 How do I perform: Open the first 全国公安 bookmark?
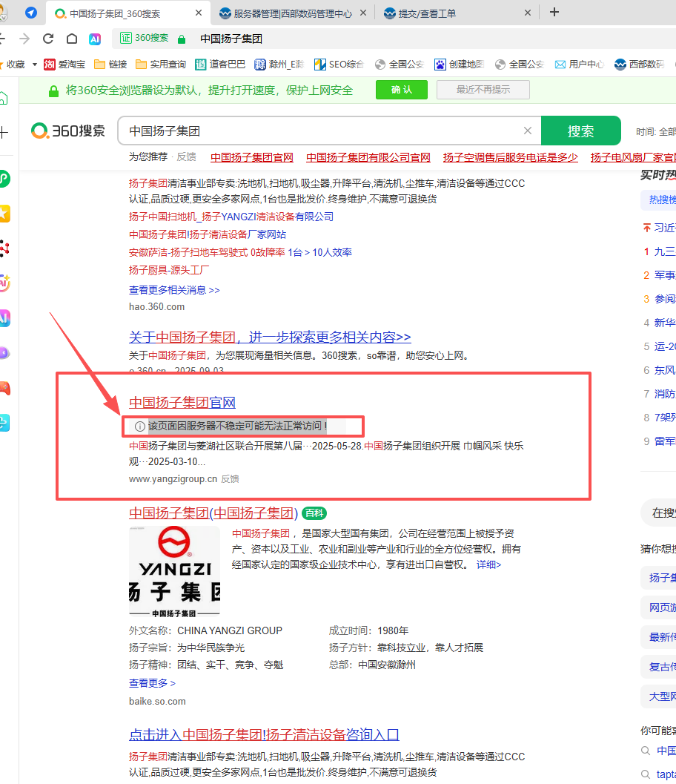tap(400, 65)
